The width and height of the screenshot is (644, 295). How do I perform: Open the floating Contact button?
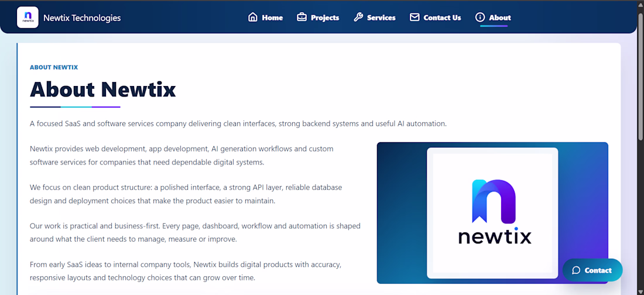[x=592, y=270]
